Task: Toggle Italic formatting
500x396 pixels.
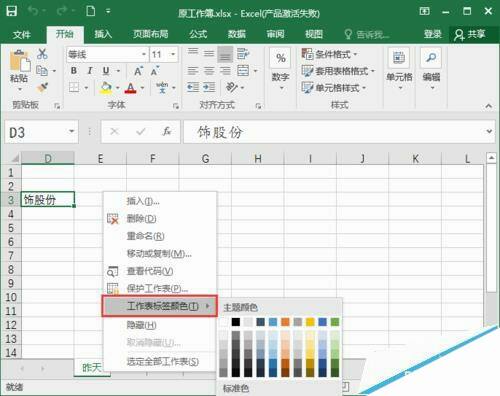Action: [90, 71]
